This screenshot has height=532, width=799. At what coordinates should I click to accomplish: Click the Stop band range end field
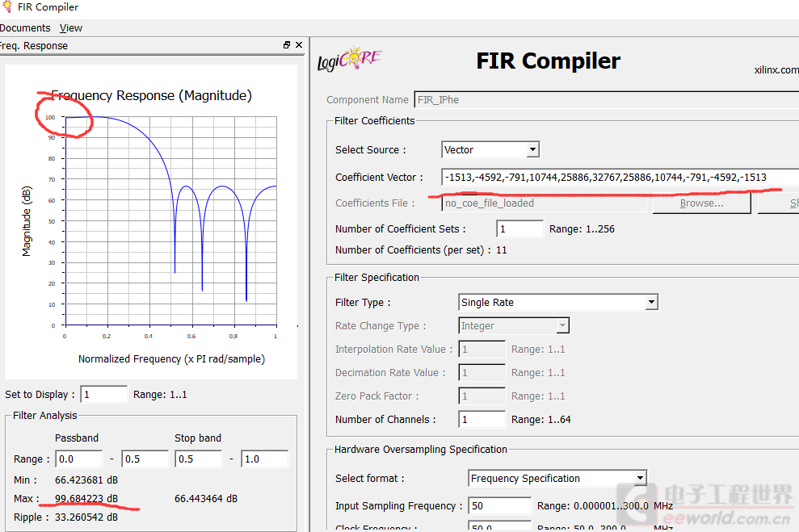coord(265,459)
